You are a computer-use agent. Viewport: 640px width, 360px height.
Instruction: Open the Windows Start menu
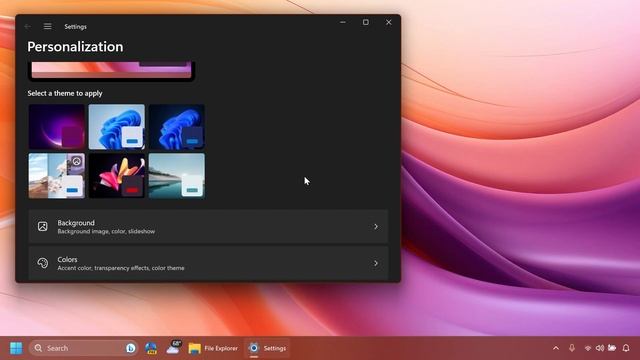pos(16,348)
